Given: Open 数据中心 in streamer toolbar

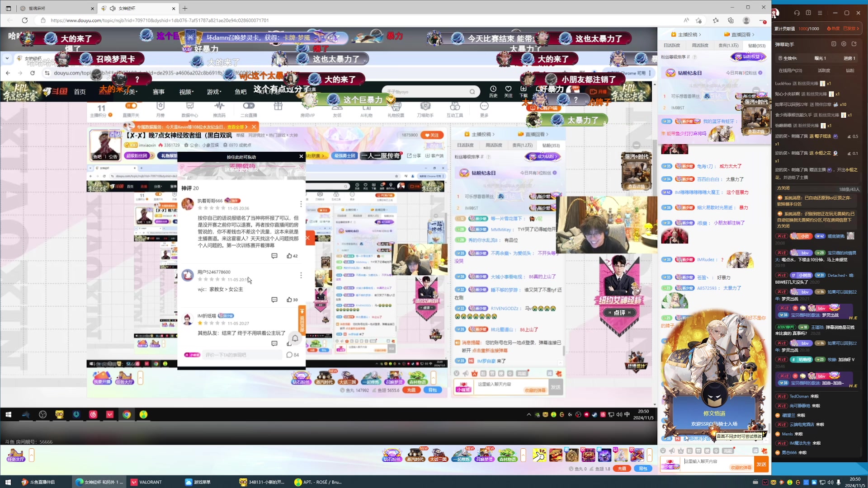Looking at the screenshot, I should tap(190, 109).
